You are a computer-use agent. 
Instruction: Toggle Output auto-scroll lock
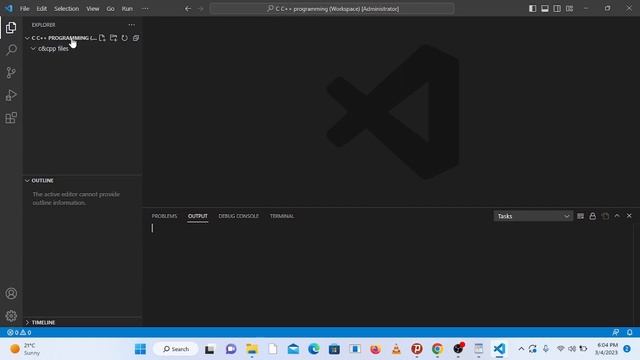[593, 216]
